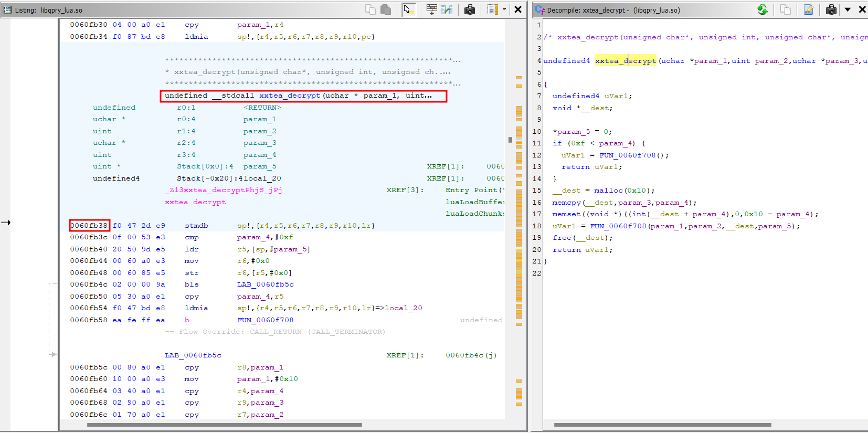The width and height of the screenshot is (868, 433).
Task: Click the FUN_0060f708 branch target in Listing
Action: pyautogui.click(x=266, y=320)
